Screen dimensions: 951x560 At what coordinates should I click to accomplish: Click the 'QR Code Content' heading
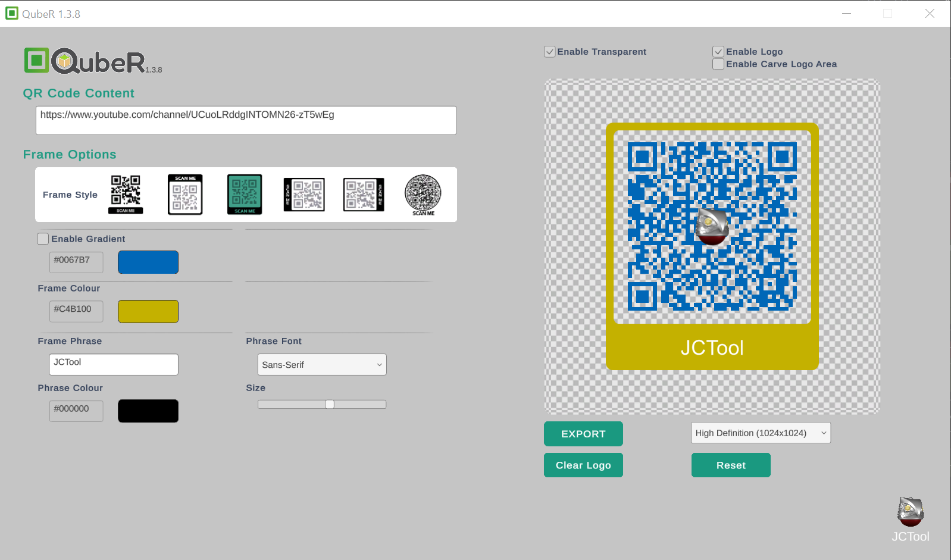click(79, 93)
